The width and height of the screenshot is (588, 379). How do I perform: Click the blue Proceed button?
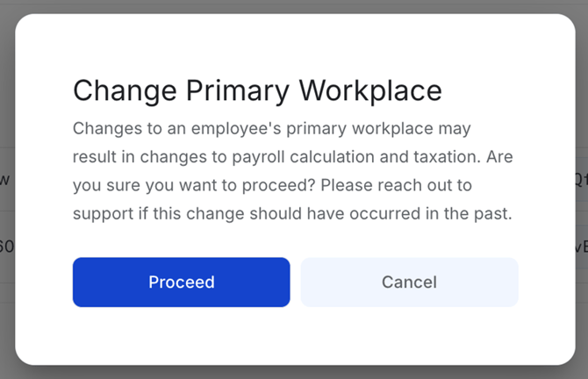(181, 282)
